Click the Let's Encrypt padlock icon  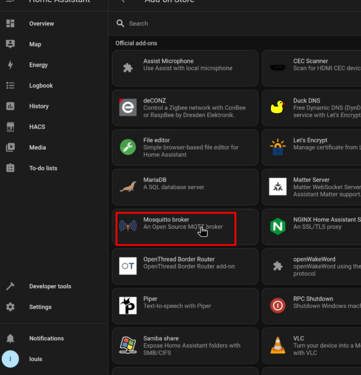pyautogui.click(x=277, y=147)
